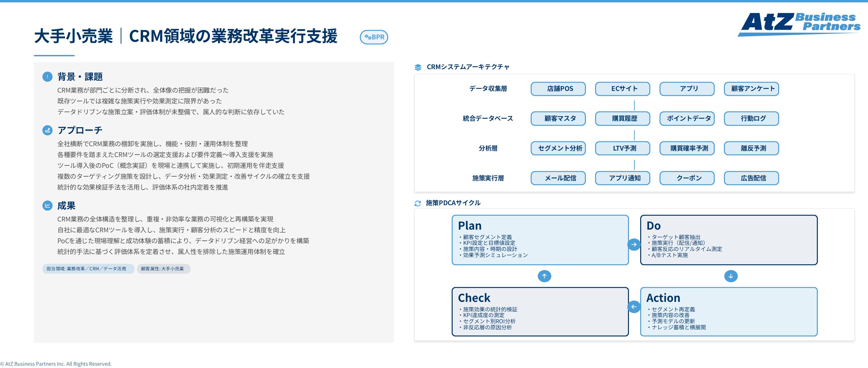Select the メール配信 execution node
868x368 pixels.
[x=558, y=178]
